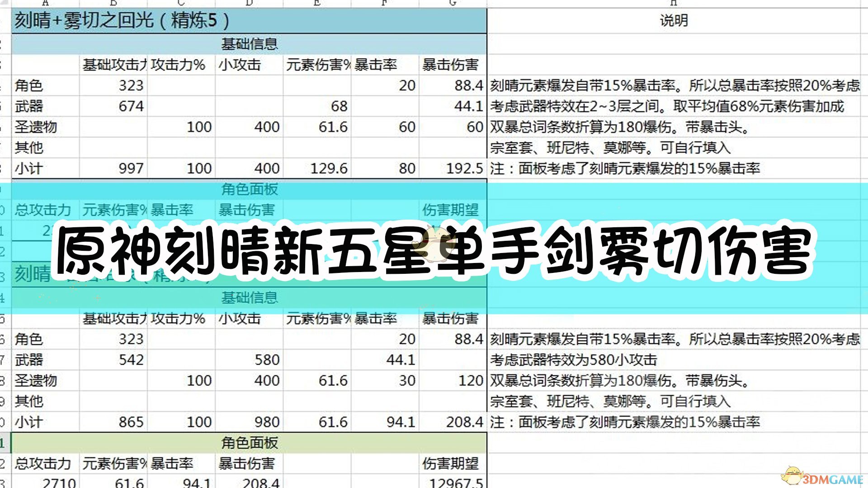This screenshot has width=868, height=488.
Task: Select the 192.5 crit damage subtotal cell
Action: (x=464, y=169)
